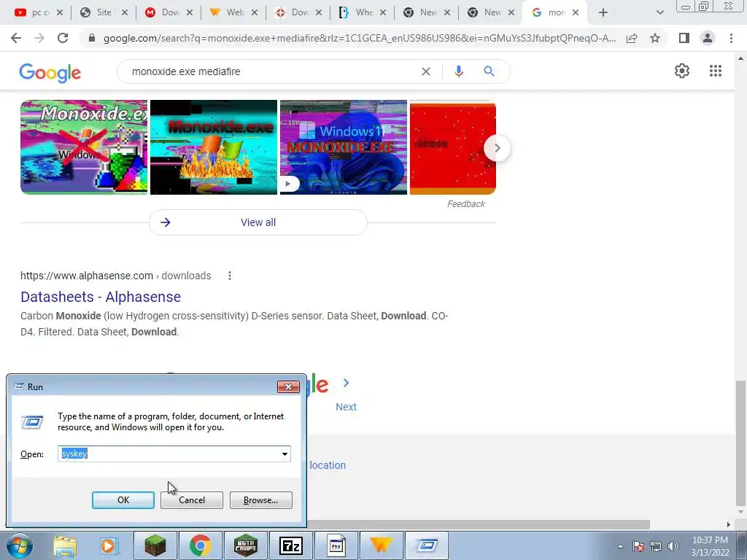
Task: Open Windows Explorer from taskbar
Action: point(65,545)
